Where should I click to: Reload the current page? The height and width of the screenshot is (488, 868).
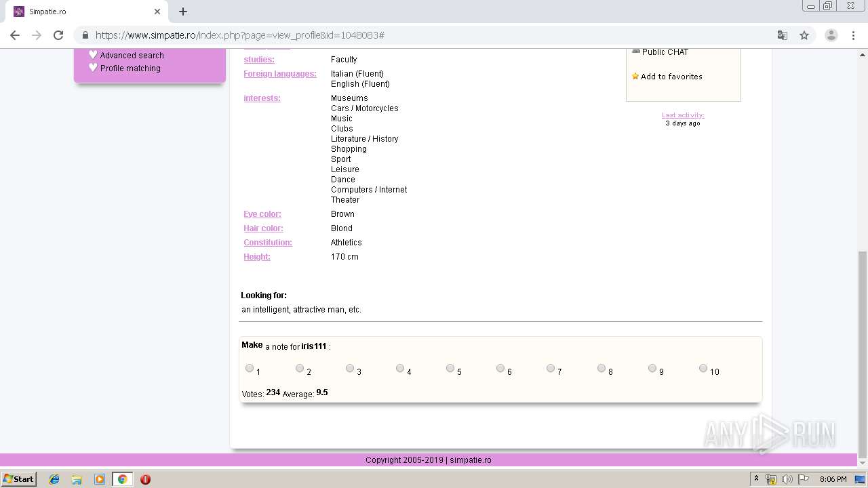(x=58, y=35)
